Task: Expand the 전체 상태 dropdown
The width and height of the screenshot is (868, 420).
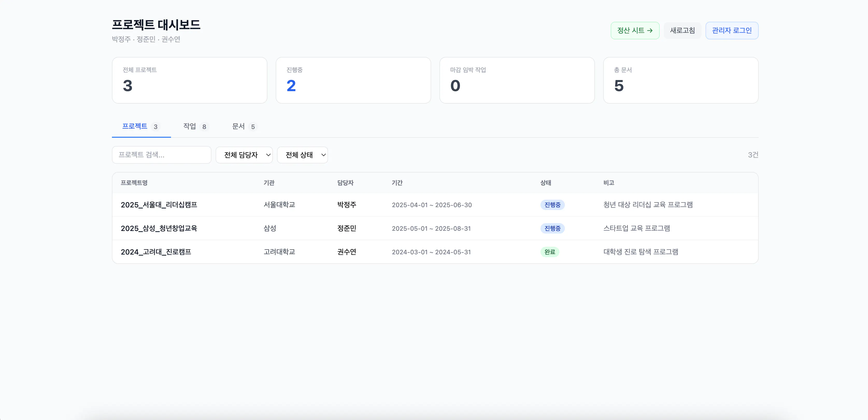Action: 303,155
